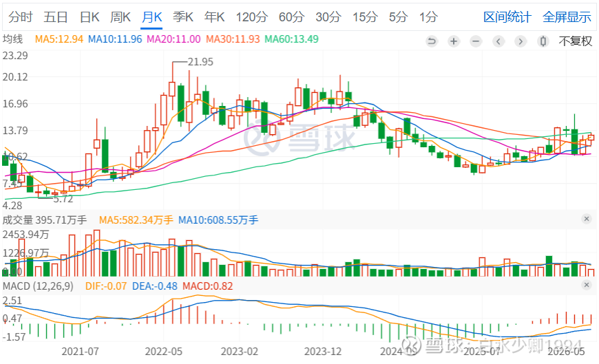599x364 pixels.
Task: Open the 年K chart tab
Action: pyautogui.click(x=214, y=17)
